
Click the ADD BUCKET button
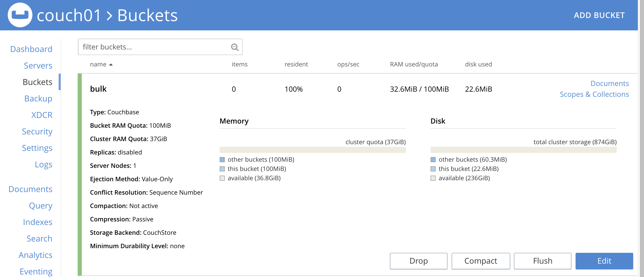[x=599, y=15]
